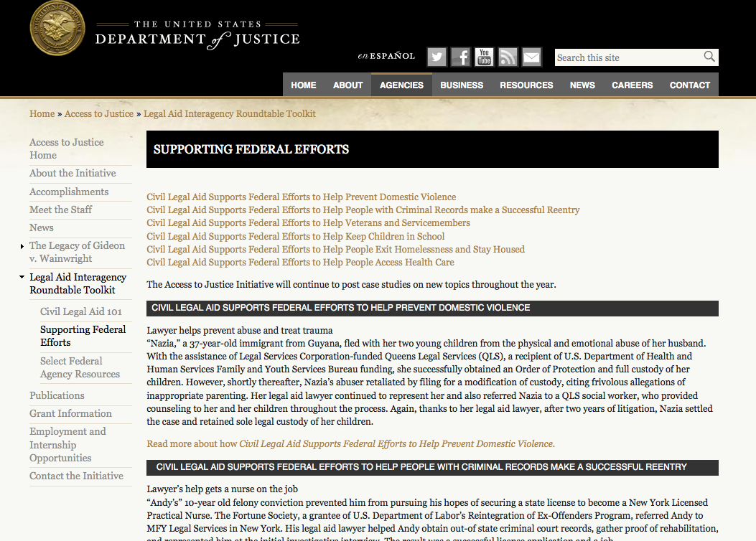
Task: Expand The Legacy of Gideon v. Wainwright arrow
Action: 23,247
